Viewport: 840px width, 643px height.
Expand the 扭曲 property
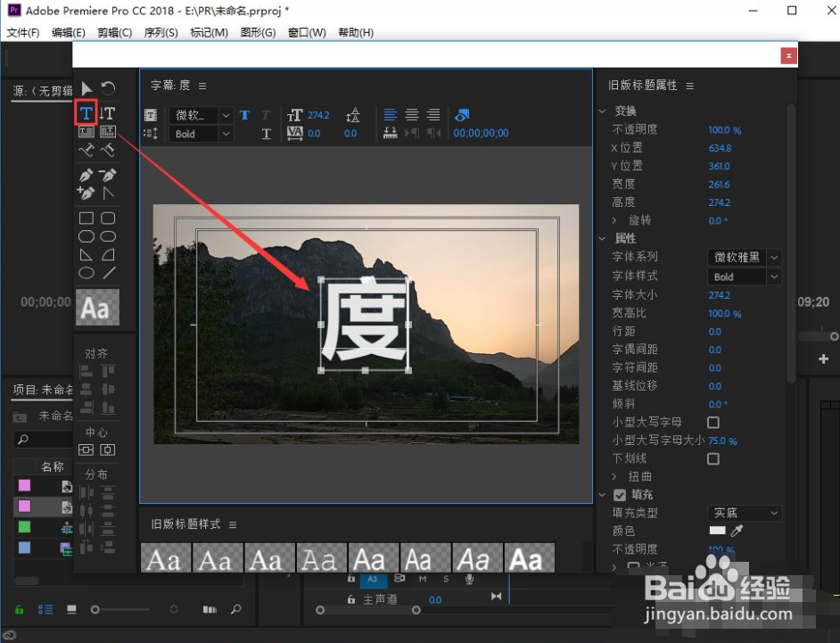coord(614,476)
